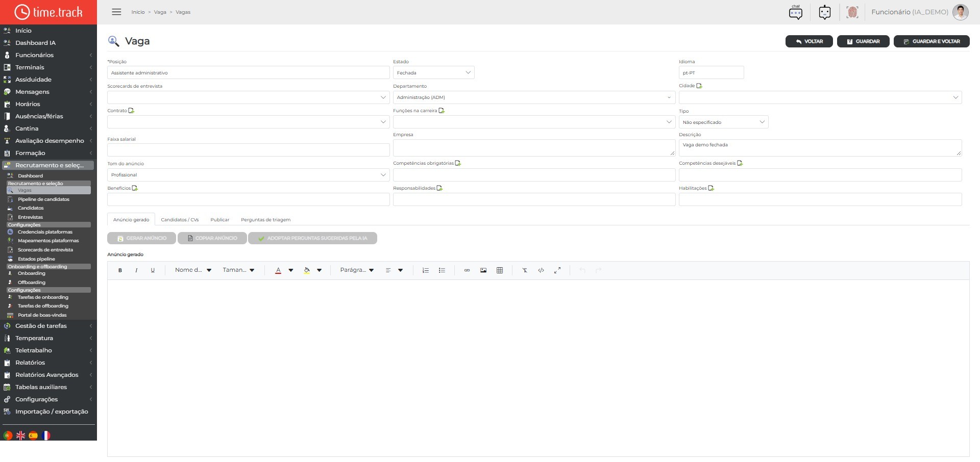This screenshot has width=980, height=462.
Task: Add new Cidade with plus icon
Action: (x=699, y=86)
